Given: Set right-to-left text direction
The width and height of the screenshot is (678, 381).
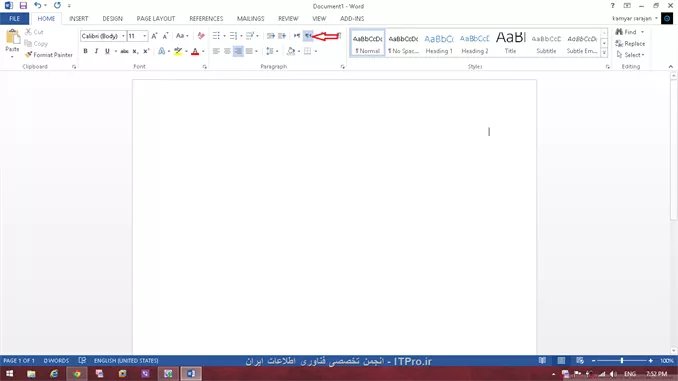Looking at the screenshot, I should click(308, 36).
